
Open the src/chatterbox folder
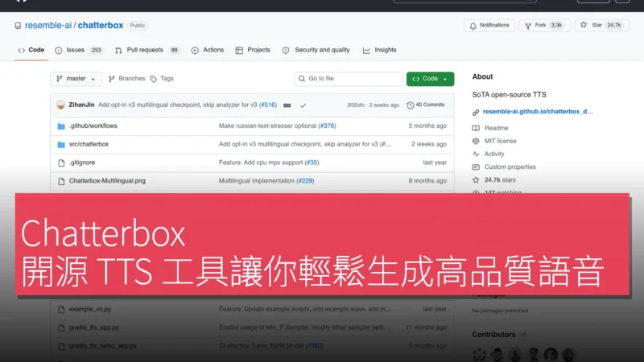[89, 145]
